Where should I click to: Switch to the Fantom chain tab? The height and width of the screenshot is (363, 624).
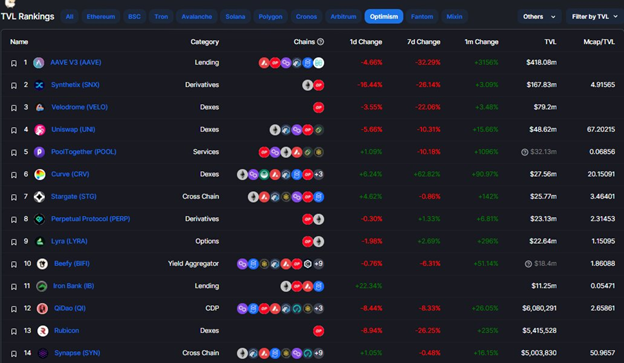point(422,16)
